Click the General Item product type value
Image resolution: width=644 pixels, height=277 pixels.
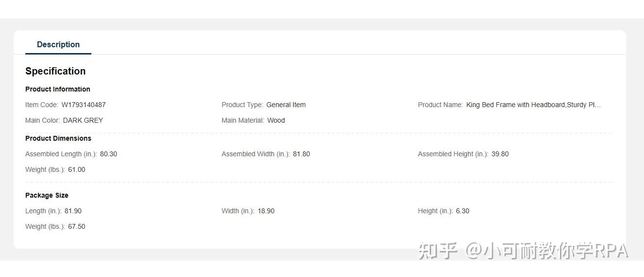(x=286, y=105)
